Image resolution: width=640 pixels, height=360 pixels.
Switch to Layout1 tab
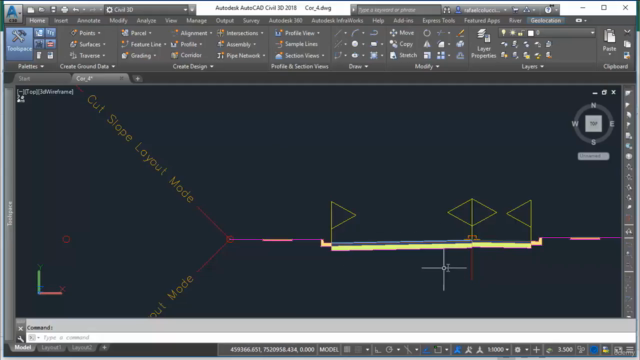point(51,347)
